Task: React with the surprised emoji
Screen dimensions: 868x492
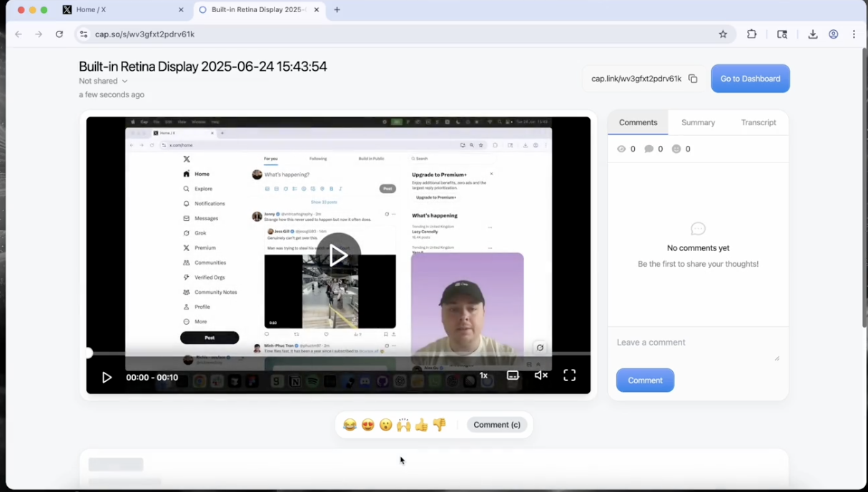Action: [385, 425]
